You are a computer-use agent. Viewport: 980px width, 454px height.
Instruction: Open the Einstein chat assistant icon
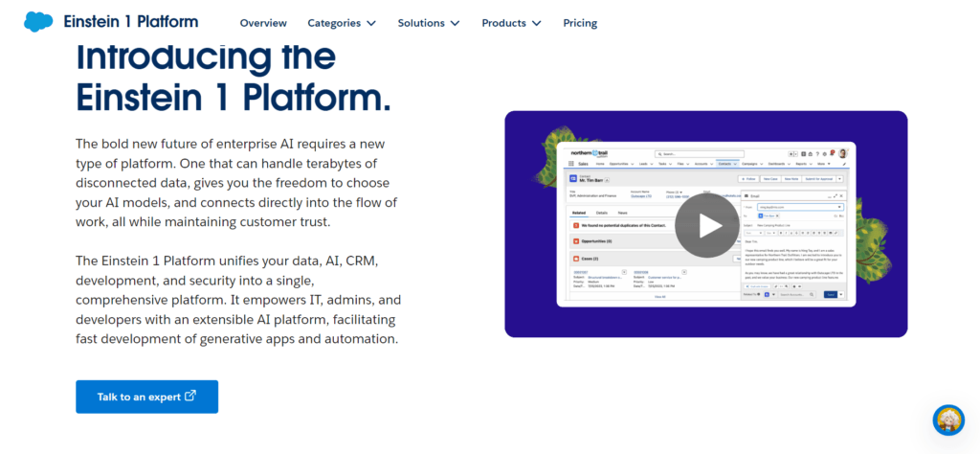pos(948,420)
